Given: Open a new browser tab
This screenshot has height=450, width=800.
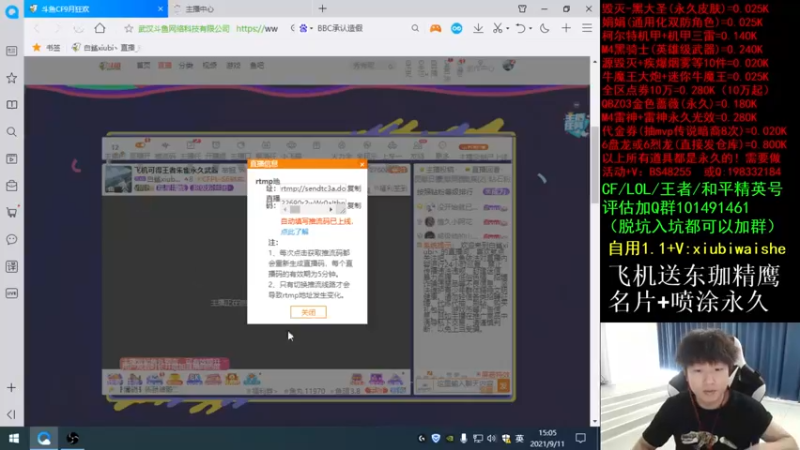Looking at the screenshot, I should [322, 9].
